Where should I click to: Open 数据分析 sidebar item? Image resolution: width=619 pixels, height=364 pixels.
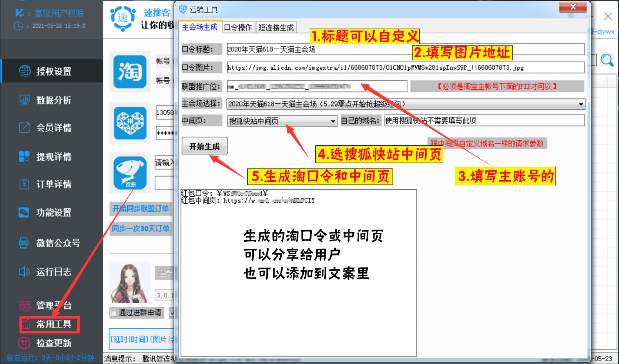[45, 100]
